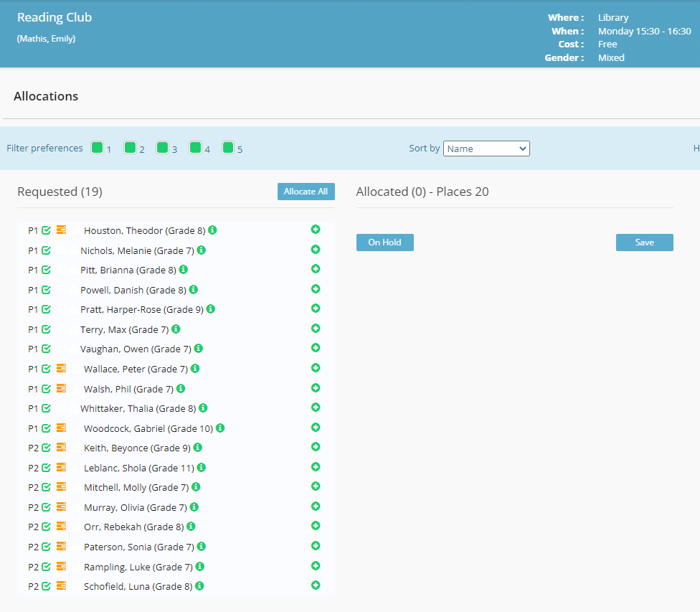Image resolution: width=700 pixels, height=612 pixels.
Task: Toggle preference 2 filter checkbox
Action: pos(130,148)
